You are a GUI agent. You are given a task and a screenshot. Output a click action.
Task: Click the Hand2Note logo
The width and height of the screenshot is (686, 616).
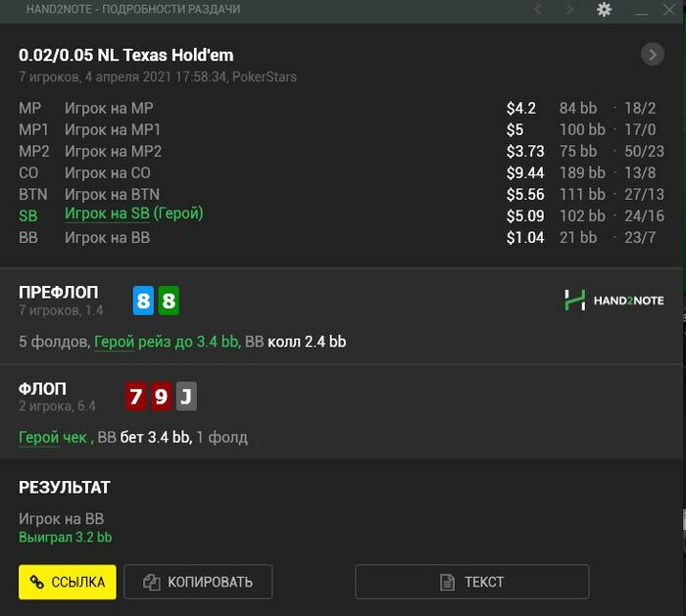pyautogui.click(x=613, y=301)
